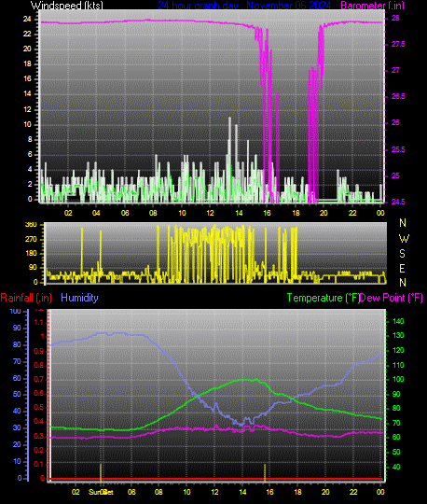The height and width of the screenshot is (504, 427).
Task: Click the W label on wind direction scale
Action: click(x=404, y=239)
